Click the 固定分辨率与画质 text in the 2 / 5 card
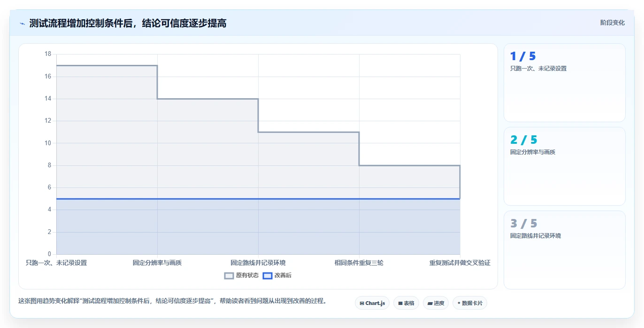This screenshot has height=328, width=644. click(533, 152)
